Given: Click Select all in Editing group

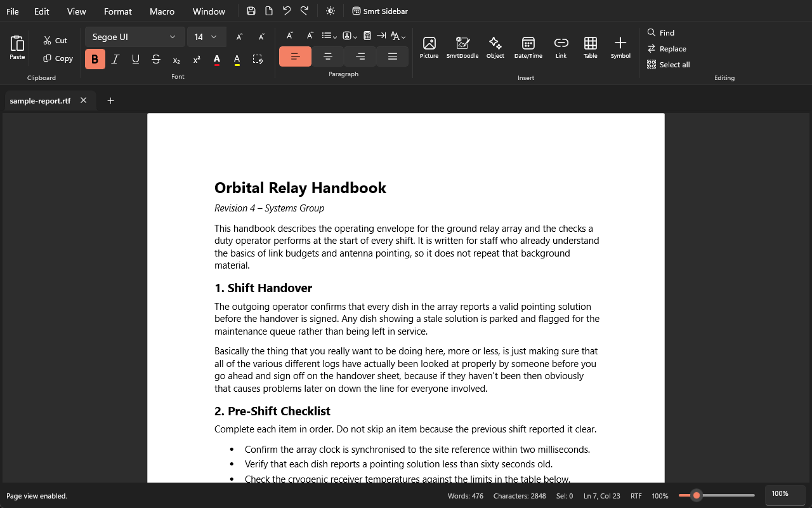Looking at the screenshot, I should pos(669,64).
